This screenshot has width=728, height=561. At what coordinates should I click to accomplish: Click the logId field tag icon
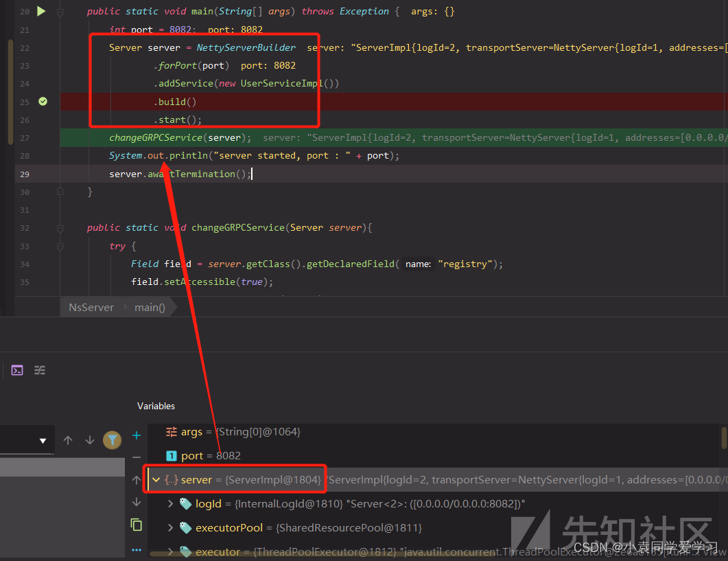(186, 503)
